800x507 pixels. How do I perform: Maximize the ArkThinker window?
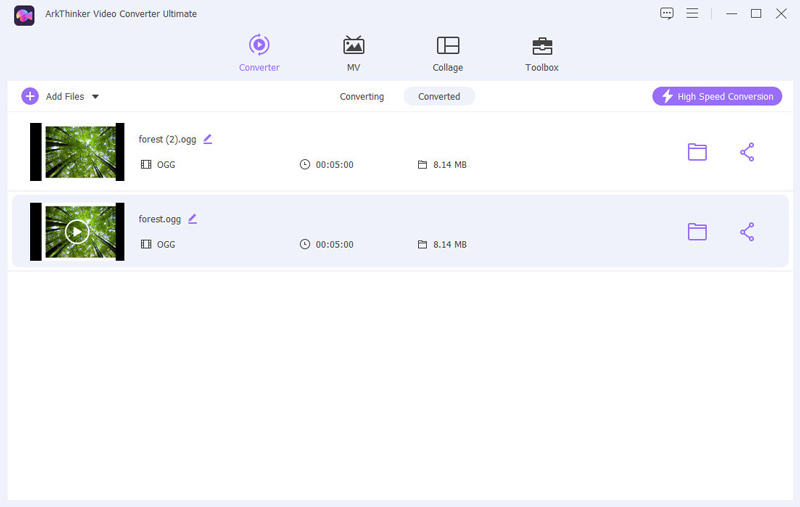click(x=756, y=14)
